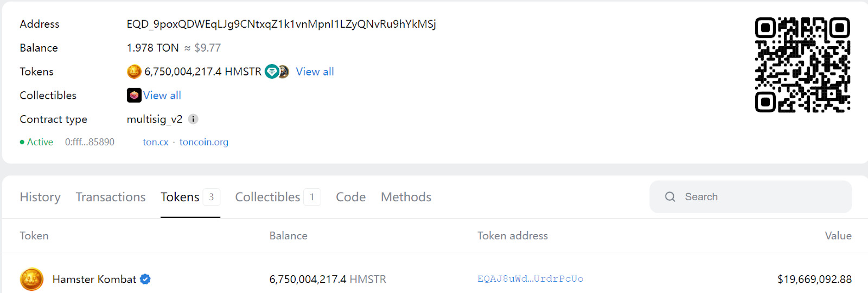Click View all next to tokens
Screen dimensions: 868x293
(315, 72)
